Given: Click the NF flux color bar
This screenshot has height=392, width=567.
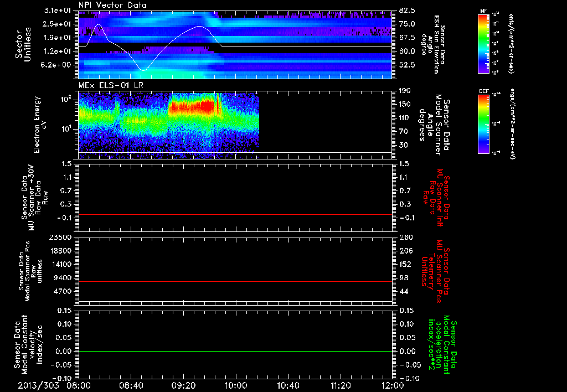Looking at the screenshot, I should coord(483,43).
